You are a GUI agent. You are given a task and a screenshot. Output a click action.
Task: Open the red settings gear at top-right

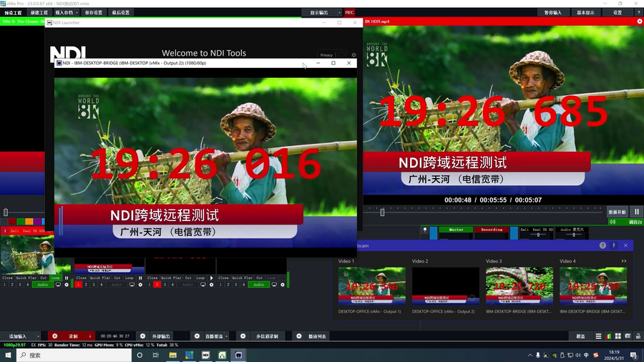coord(640,21)
